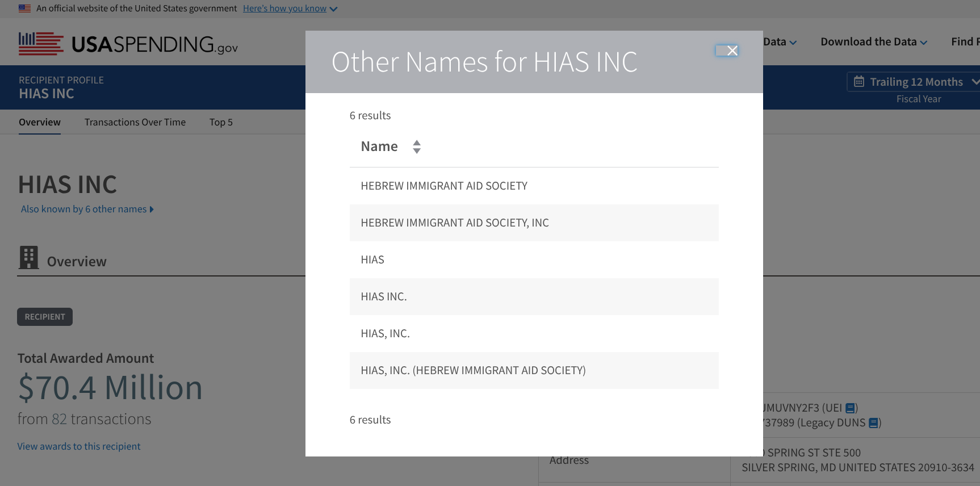Click the RECIPIENT badge
The width and height of the screenshot is (980, 486).
45,317
